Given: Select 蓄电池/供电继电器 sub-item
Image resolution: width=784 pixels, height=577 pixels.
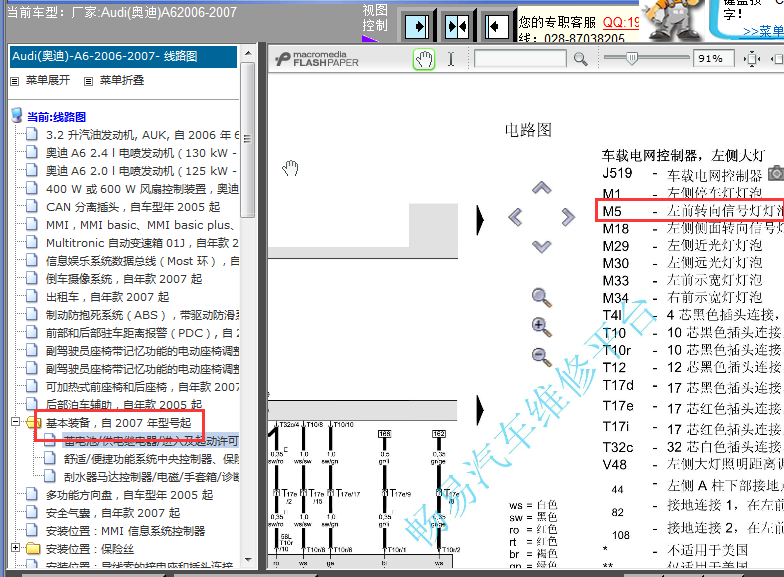Looking at the screenshot, I should click(x=151, y=441).
